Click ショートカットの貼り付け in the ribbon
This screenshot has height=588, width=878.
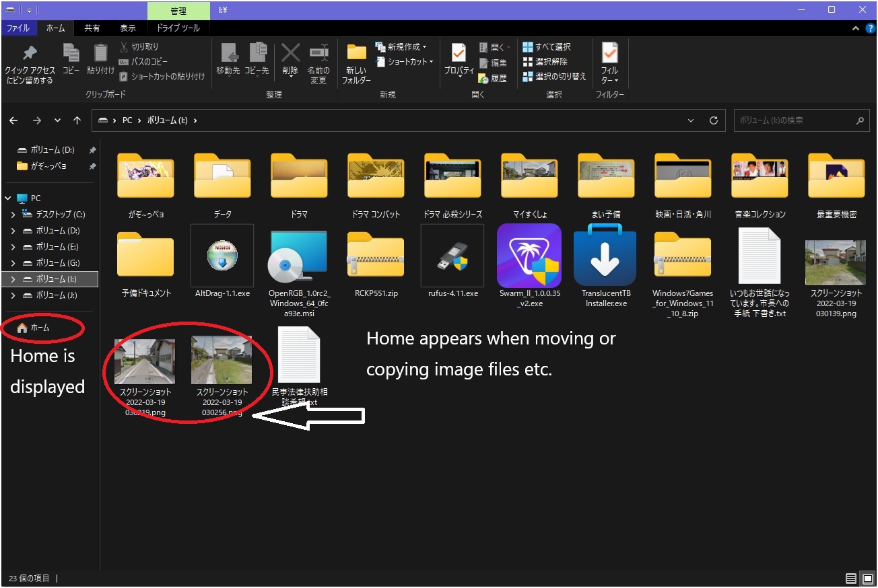[x=162, y=77]
